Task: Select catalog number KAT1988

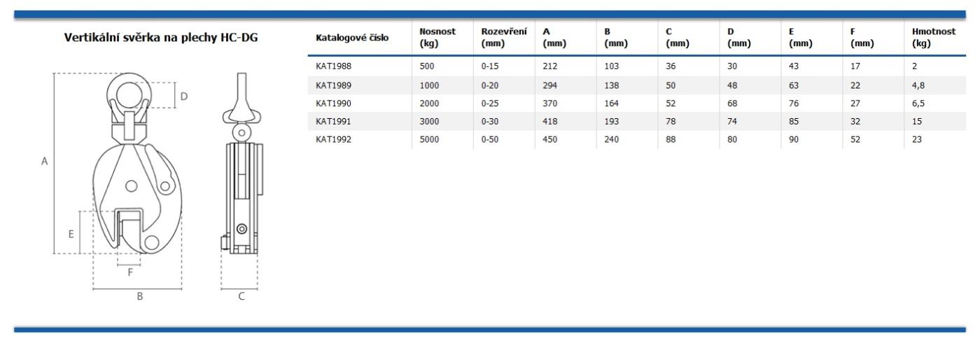Action: coord(333,66)
